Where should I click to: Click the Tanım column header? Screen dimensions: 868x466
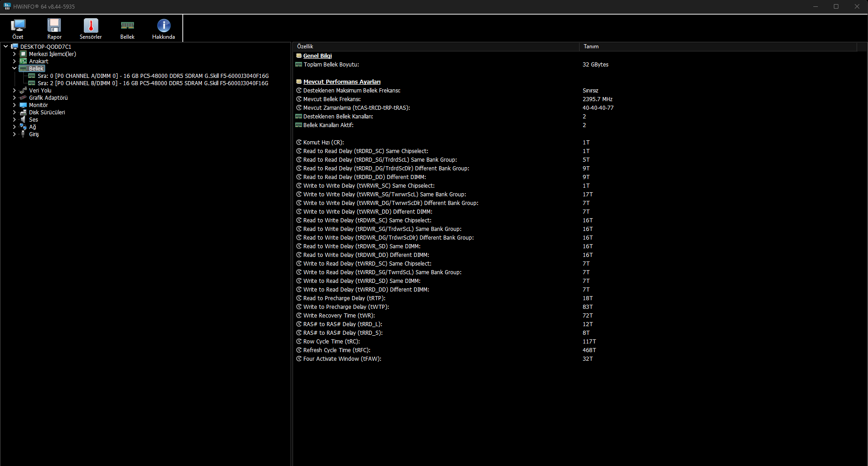point(718,46)
